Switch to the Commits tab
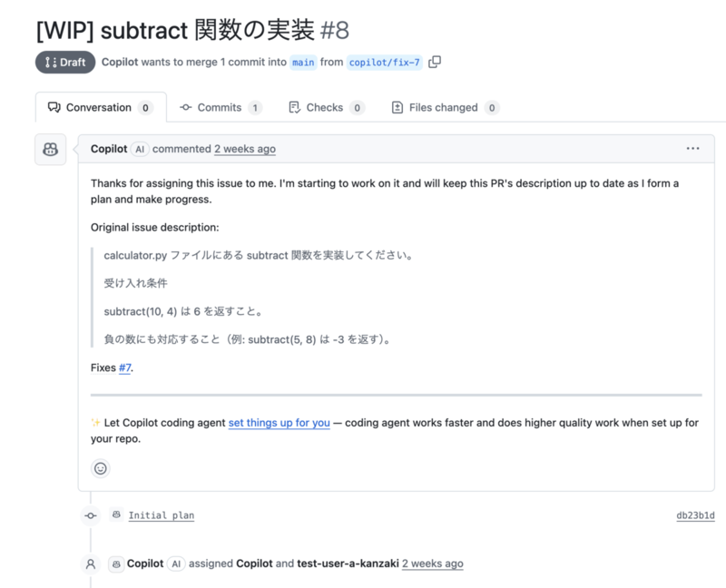The width and height of the screenshot is (726, 588). [221, 107]
